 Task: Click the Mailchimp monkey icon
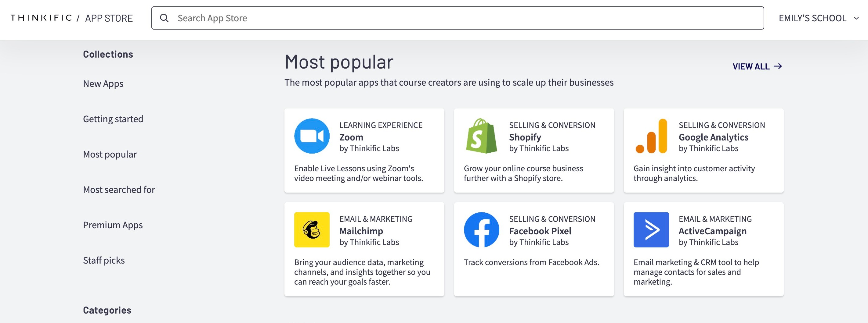pos(312,230)
